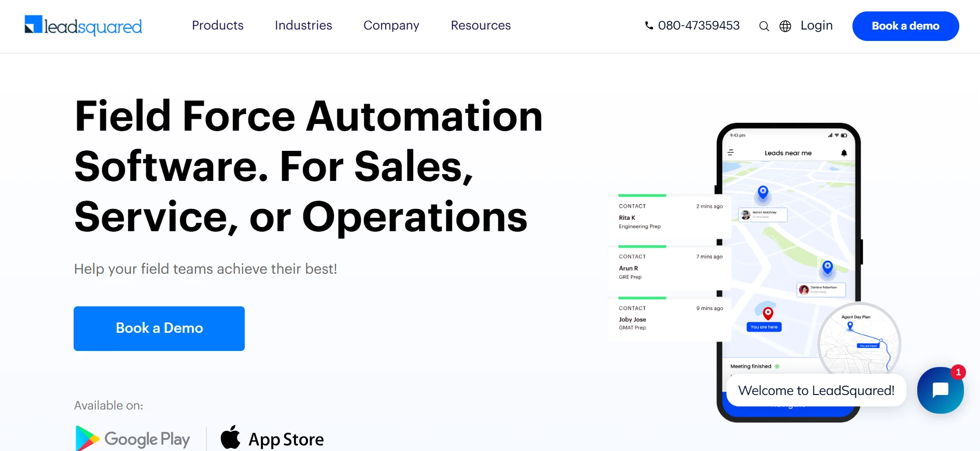Click the 'Leads near me' title in phone
This screenshot has width=980, height=451.
coord(788,153)
